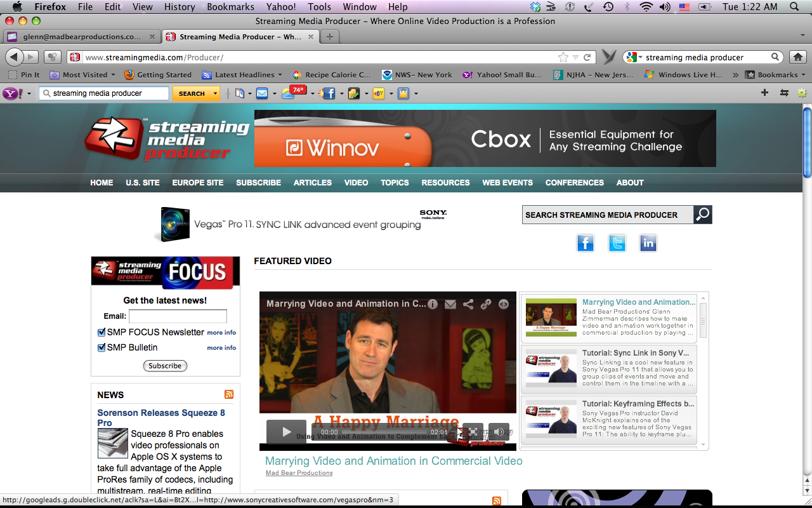Select Tutorial: Keyframing Effects playlist item
The width and height of the screenshot is (812, 508).
click(608, 420)
